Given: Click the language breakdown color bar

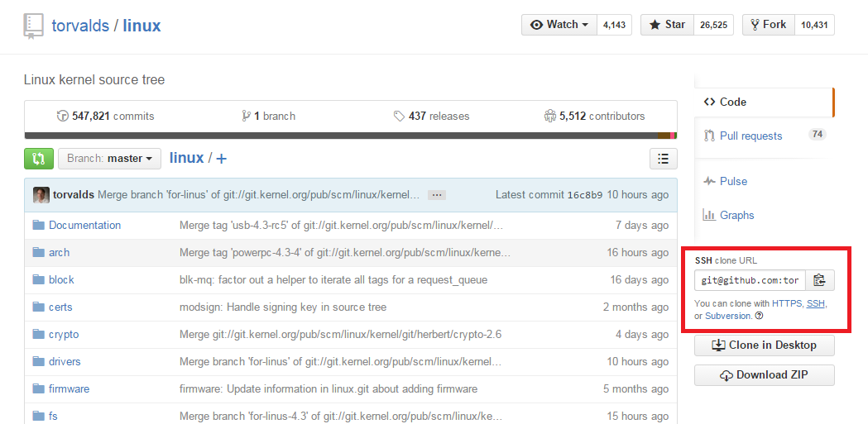Looking at the screenshot, I should coord(350,136).
